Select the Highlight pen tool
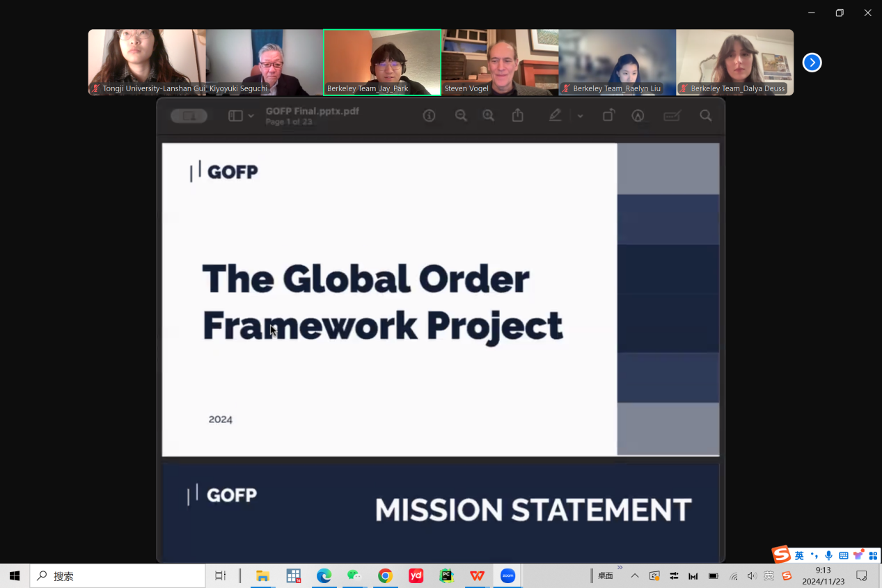 [555, 116]
